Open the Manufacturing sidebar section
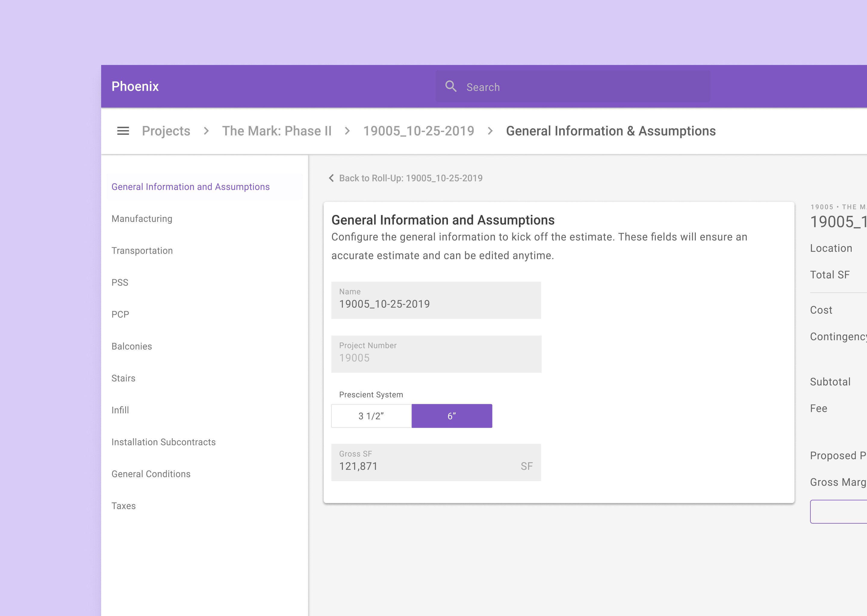The width and height of the screenshot is (867, 616). tap(141, 219)
